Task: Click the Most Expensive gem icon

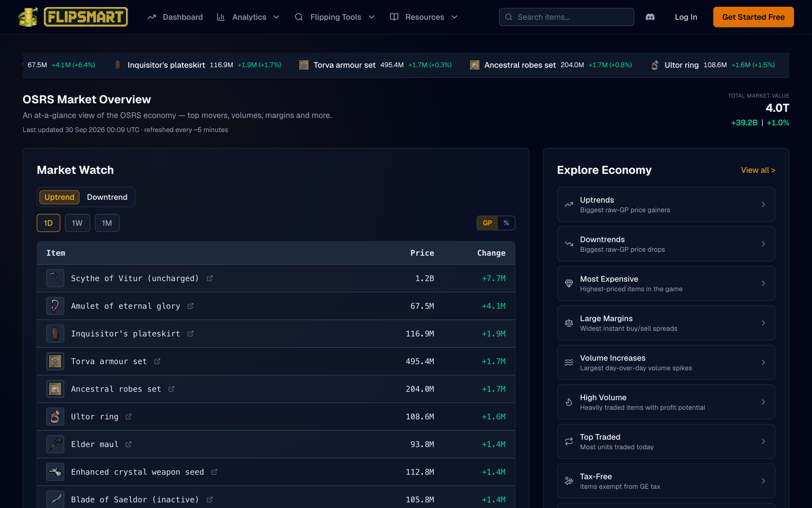Action: (569, 283)
